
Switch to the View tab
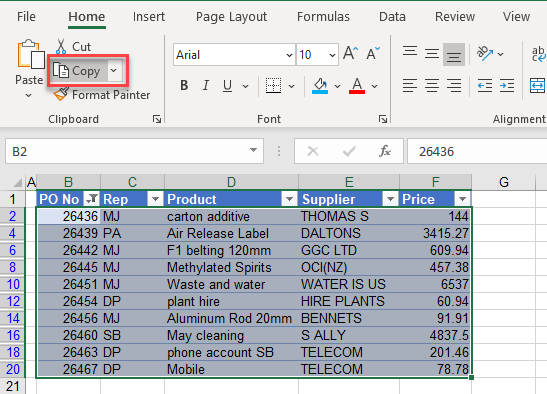pyautogui.click(x=516, y=16)
